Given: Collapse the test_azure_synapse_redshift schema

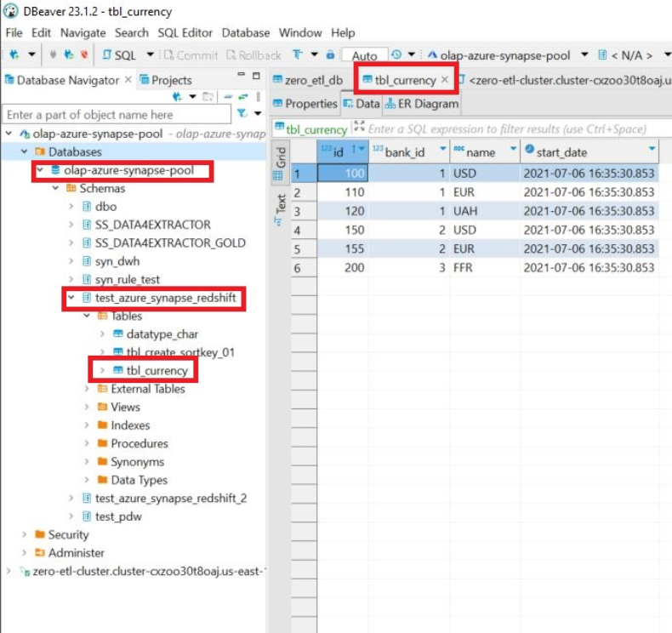Looking at the screenshot, I should tap(71, 297).
